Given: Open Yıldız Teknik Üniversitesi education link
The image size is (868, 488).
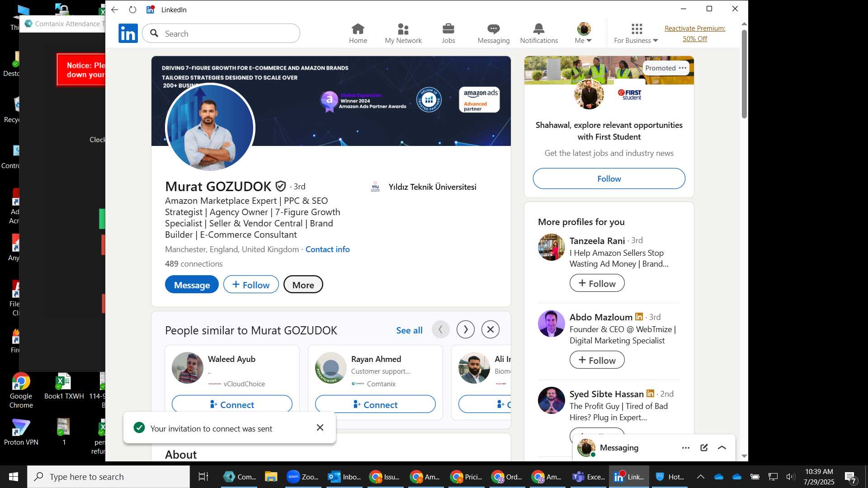Looking at the screenshot, I should coord(423,187).
